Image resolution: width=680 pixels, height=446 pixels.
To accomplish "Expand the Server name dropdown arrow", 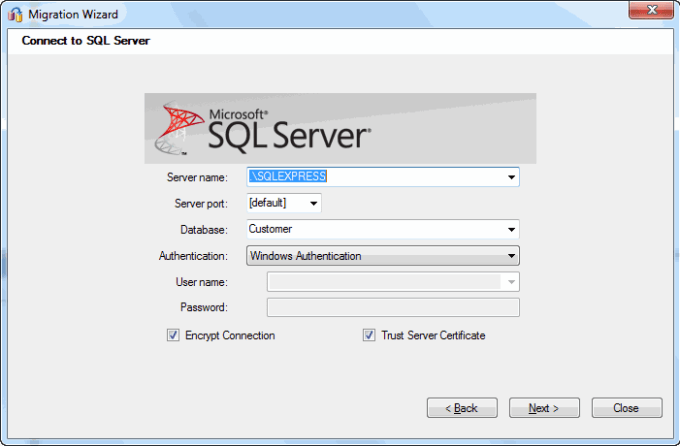I will [x=512, y=177].
